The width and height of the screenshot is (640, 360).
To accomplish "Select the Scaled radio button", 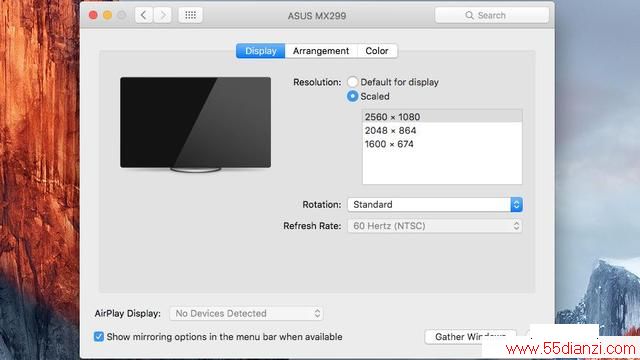I will [x=353, y=96].
